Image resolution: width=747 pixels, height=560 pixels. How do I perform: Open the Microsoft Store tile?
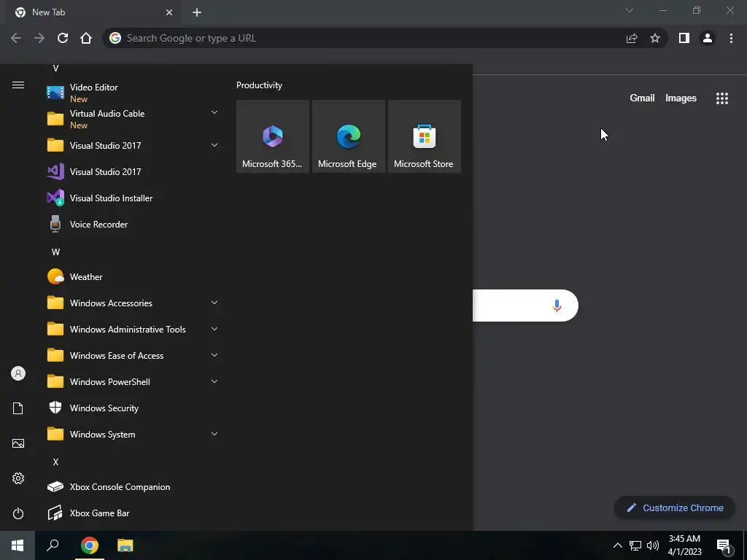tap(425, 136)
